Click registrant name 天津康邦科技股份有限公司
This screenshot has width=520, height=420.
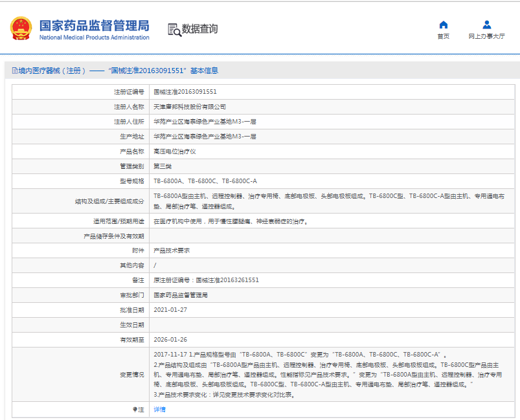click(x=189, y=107)
